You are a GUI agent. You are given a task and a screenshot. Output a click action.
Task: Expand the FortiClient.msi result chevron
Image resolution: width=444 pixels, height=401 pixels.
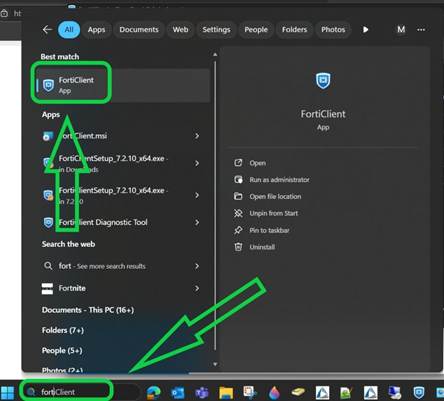197,136
